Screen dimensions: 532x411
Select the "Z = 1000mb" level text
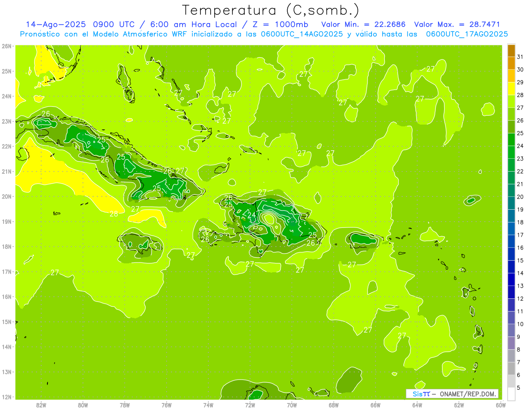(x=280, y=24)
